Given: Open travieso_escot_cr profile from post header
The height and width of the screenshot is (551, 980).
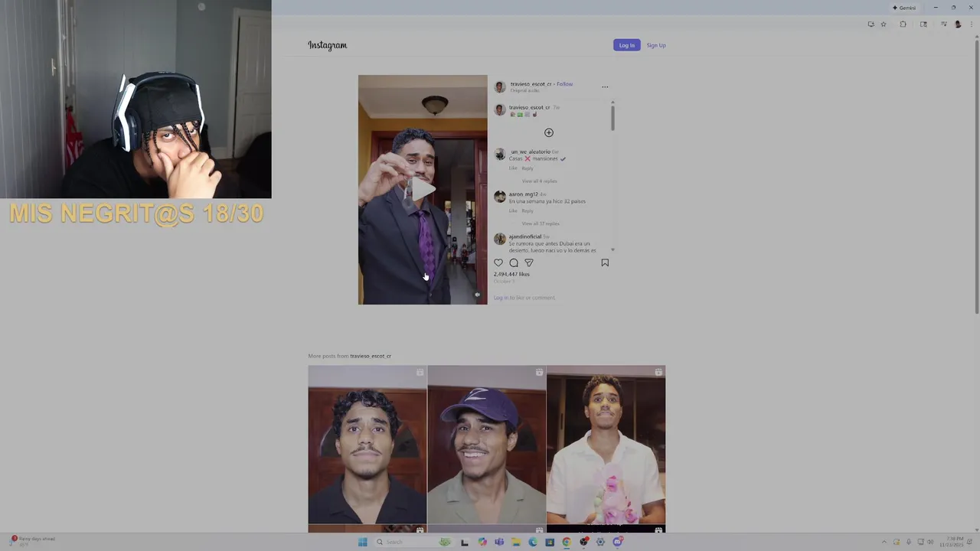Looking at the screenshot, I should [531, 83].
